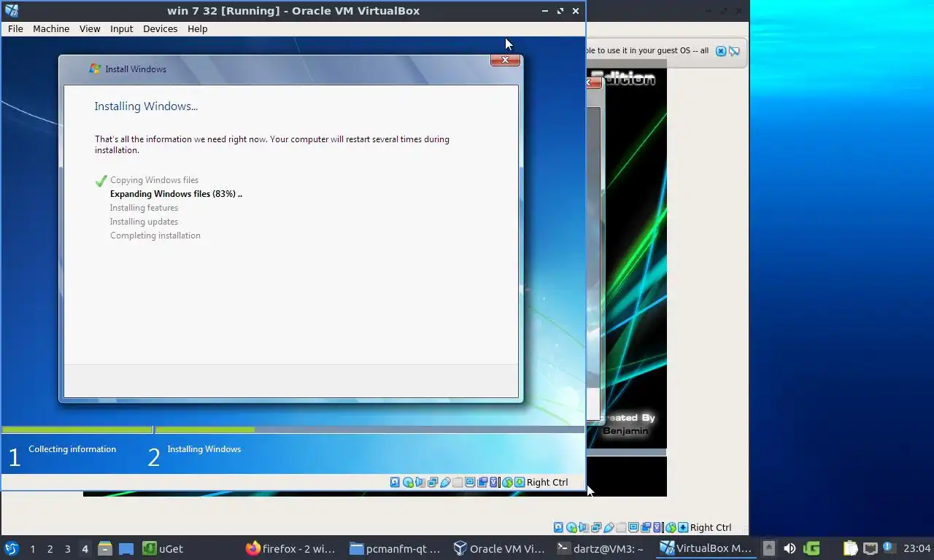Switch to firefox taskbar entry

click(x=292, y=548)
